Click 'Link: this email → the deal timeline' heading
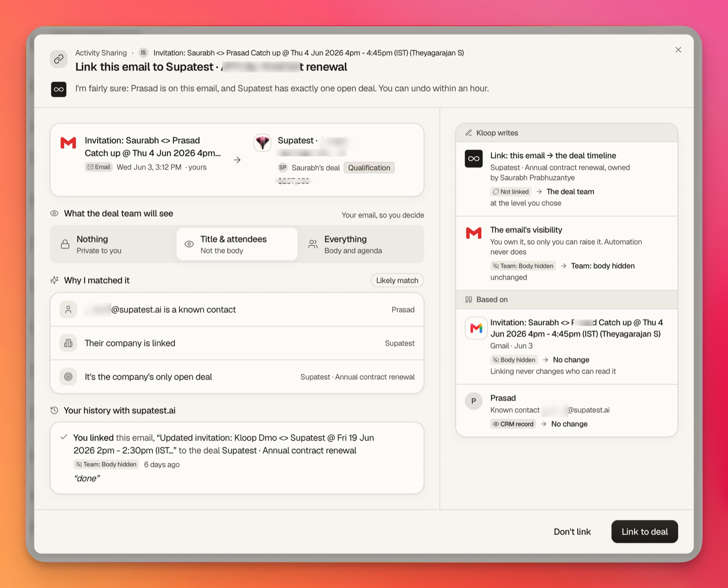Image resolution: width=728 pixels, height=588 pixels. click(553, 155)
